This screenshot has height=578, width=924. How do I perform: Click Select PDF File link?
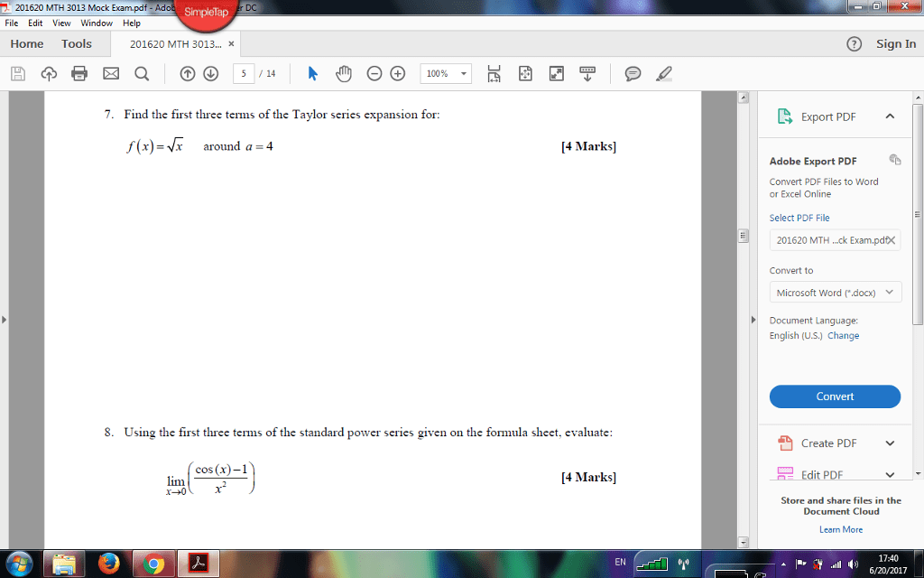click(799, 218)
